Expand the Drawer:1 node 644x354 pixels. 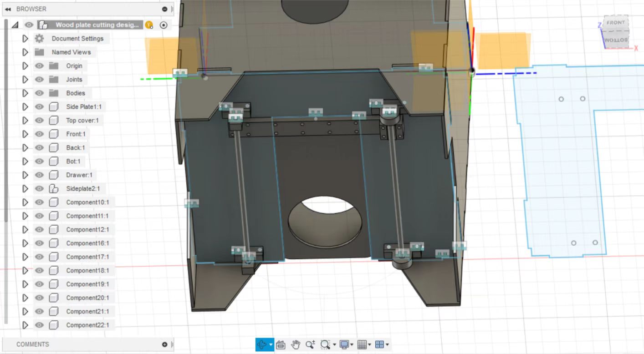pos(25,175)
